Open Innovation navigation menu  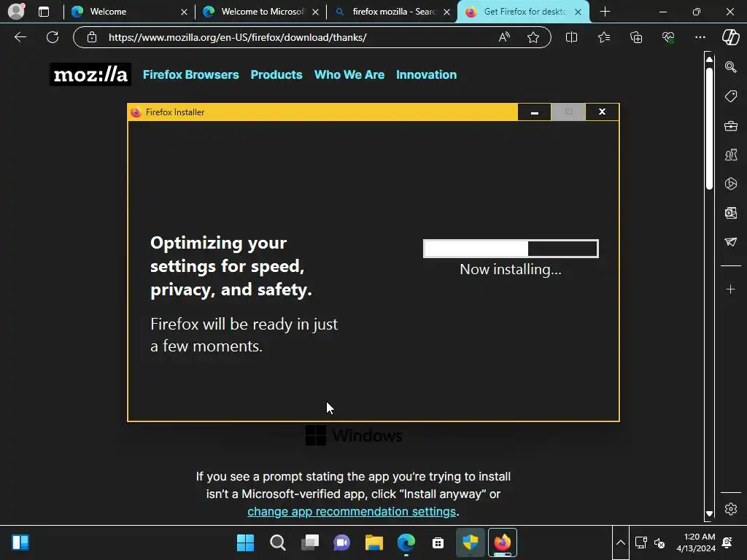426,75
